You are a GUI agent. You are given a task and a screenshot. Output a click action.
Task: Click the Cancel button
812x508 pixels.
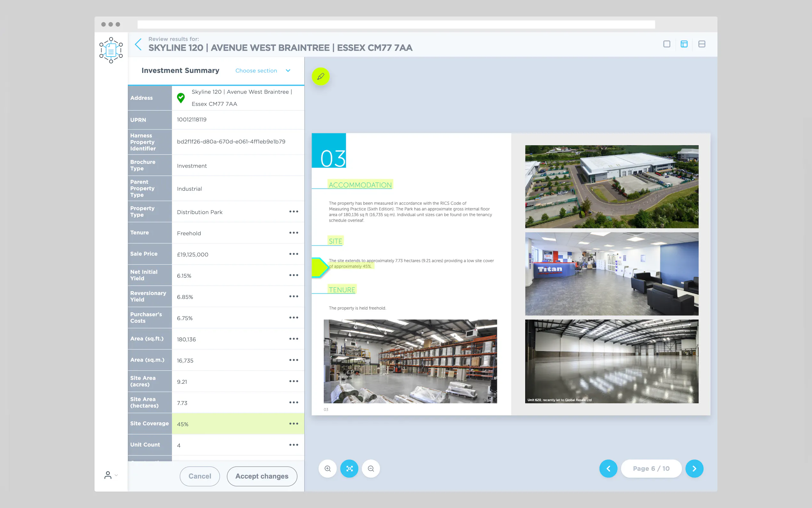pyautogui.click(x=199, y=476)
